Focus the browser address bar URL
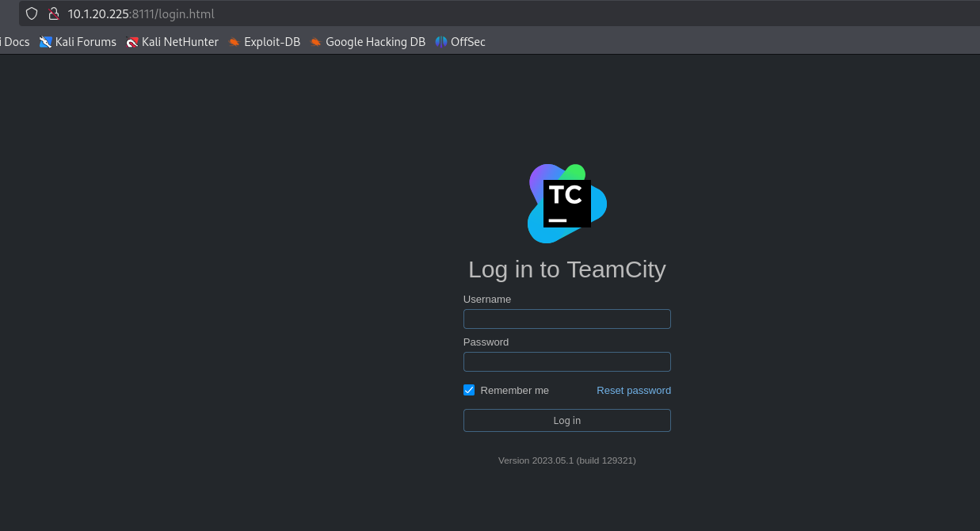980x531 pixels. coord(141,13)
